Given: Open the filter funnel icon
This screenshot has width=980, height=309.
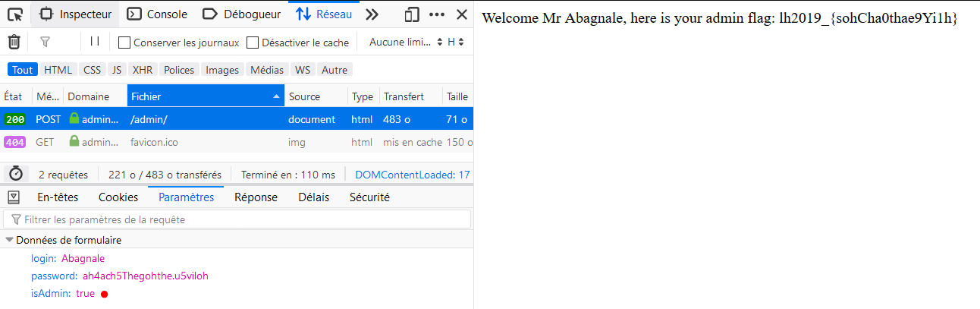Looking at the screenshot, I should pos(46,42).
